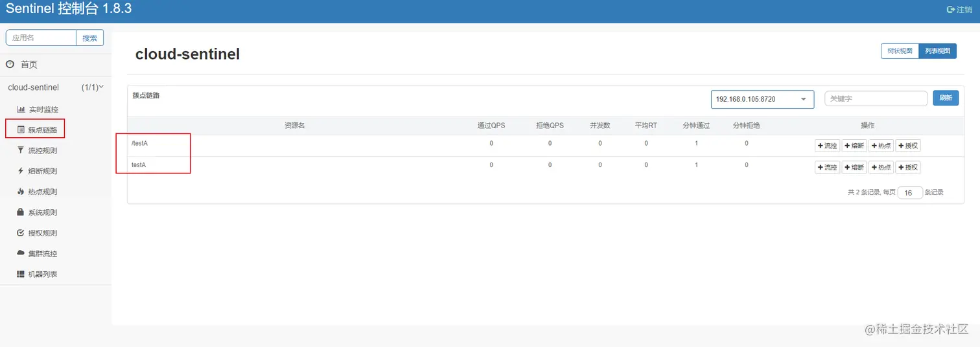This screenshot has width=980, height=347.
Task: Click the page size field showing 16
Action: pyautogui.click(x=910, y=192)
